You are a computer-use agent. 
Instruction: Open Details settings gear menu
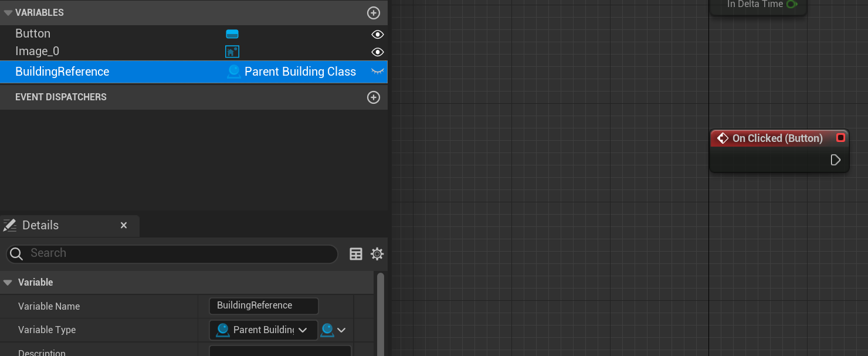pos(377,254)
